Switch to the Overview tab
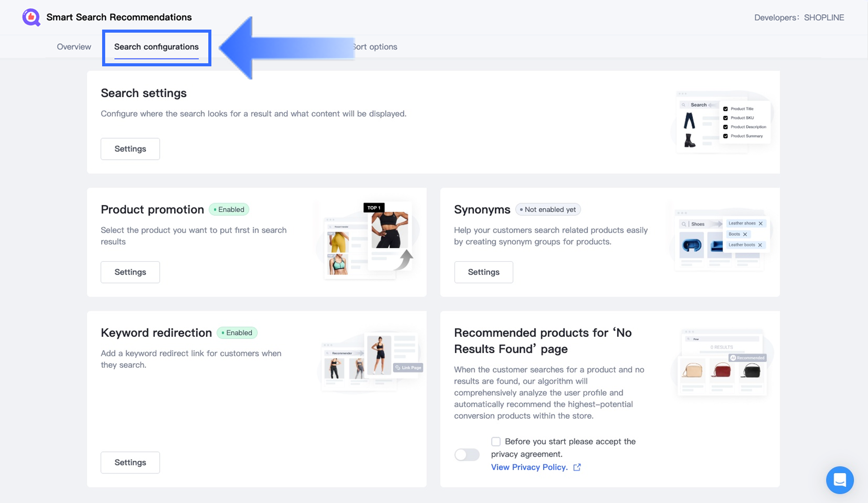The image size is (868, 503). pos(74,47)
